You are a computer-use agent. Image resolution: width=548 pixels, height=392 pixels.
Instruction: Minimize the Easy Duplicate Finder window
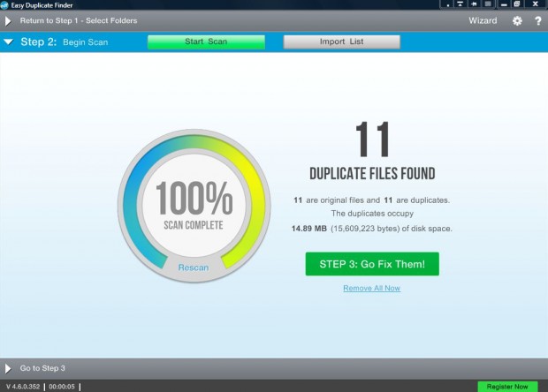tap(504, 4)
